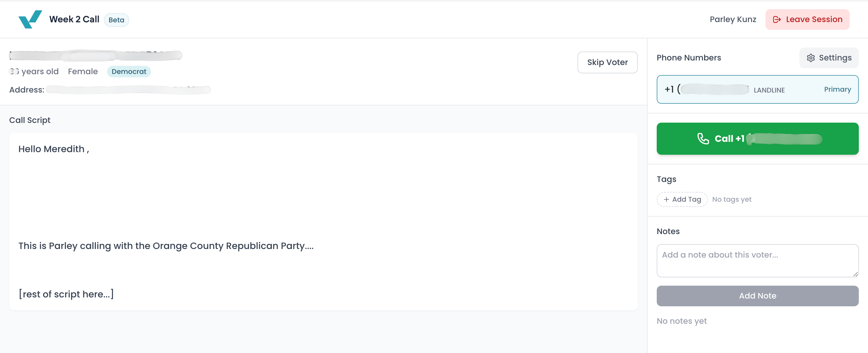Click the settings gear icon
The image size is (868, 353).
(811, 58)
